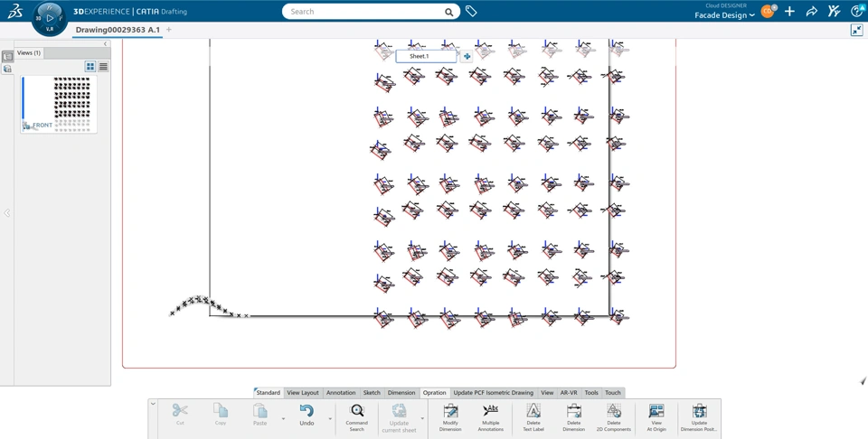Open the Sketch tab
This screenshot has width=868, height=439.
coord(372,393)
